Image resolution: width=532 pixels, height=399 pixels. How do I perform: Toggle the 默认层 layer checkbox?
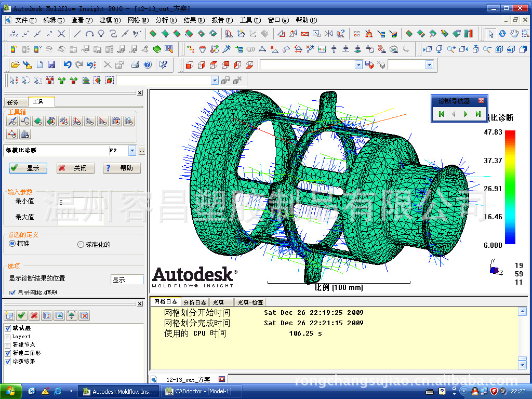tap(8, 328)
